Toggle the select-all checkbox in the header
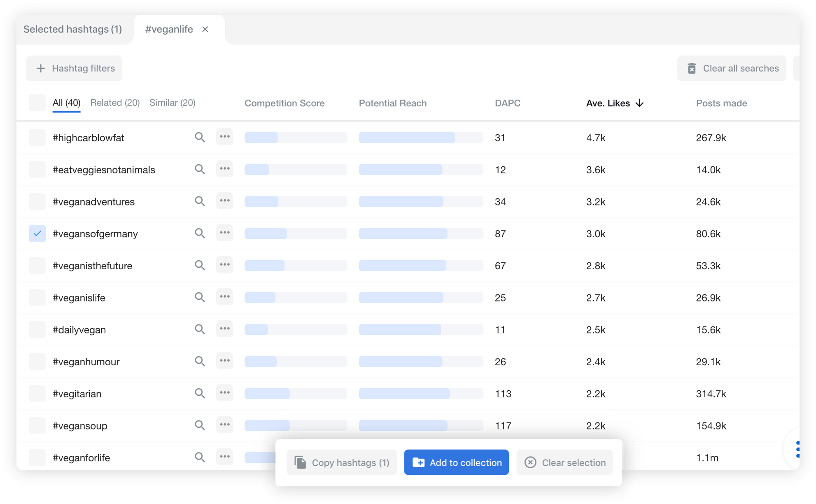The height and width of the screenshot is (504, 816). (x=37, y=103)
